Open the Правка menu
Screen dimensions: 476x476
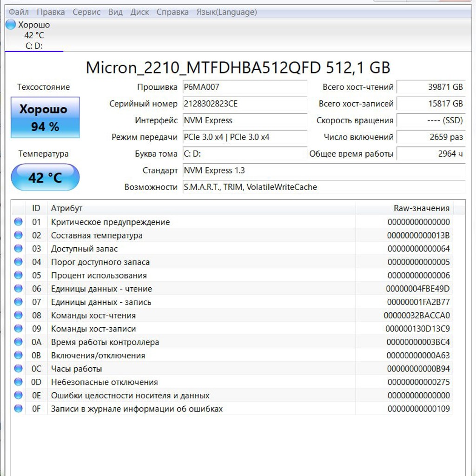51,12
